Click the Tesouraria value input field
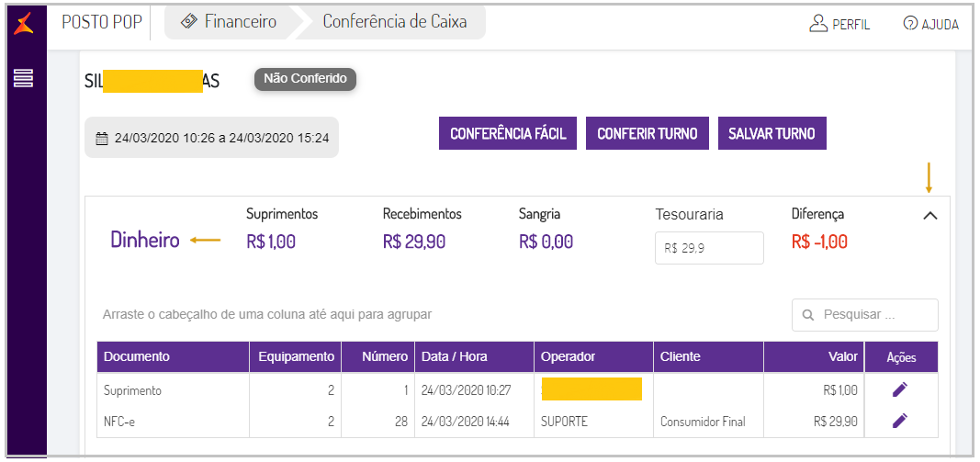980x462 pixels. (708, 248)
